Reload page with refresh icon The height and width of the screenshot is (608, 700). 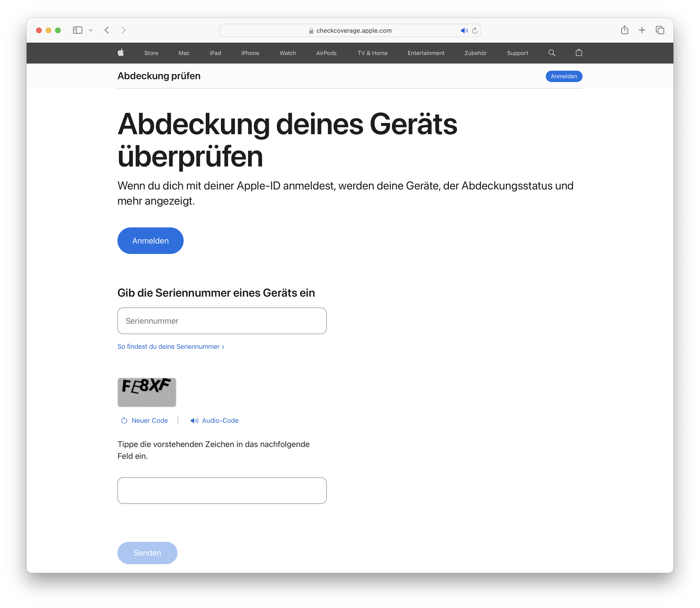[x=475, y=31]
